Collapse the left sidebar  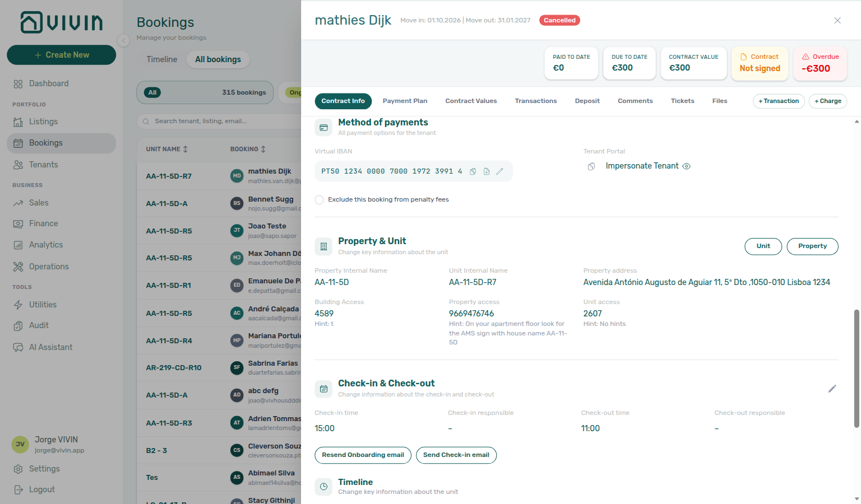pos(123,40)
